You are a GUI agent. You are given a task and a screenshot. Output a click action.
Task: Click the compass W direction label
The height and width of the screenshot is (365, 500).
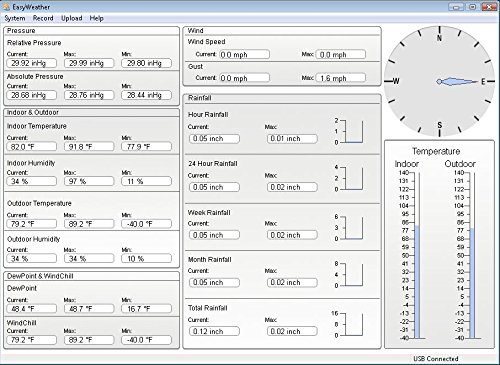tap(396, 81)
